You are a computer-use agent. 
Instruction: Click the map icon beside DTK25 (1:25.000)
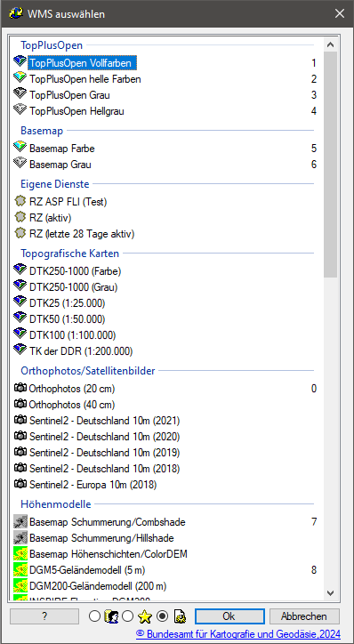(x=20, y=302)
